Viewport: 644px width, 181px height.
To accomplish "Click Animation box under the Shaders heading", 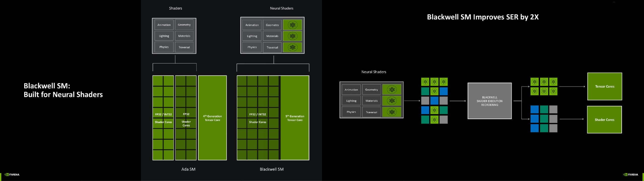I will coord(164,25).
